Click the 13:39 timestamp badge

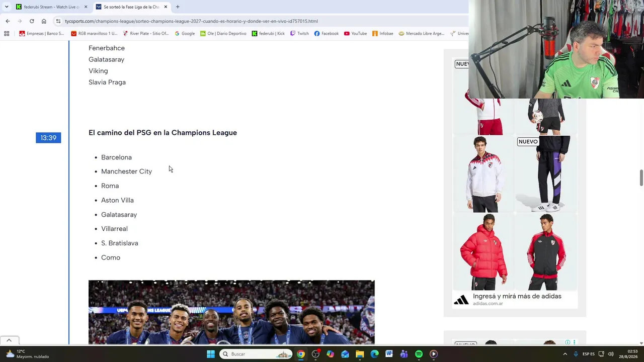[x=48, y=138]
